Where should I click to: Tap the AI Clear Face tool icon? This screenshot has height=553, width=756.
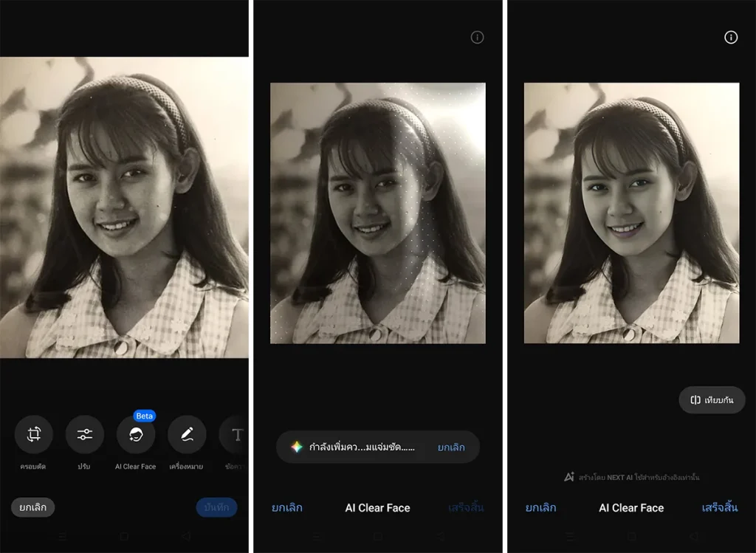click(x=135, y=435)
